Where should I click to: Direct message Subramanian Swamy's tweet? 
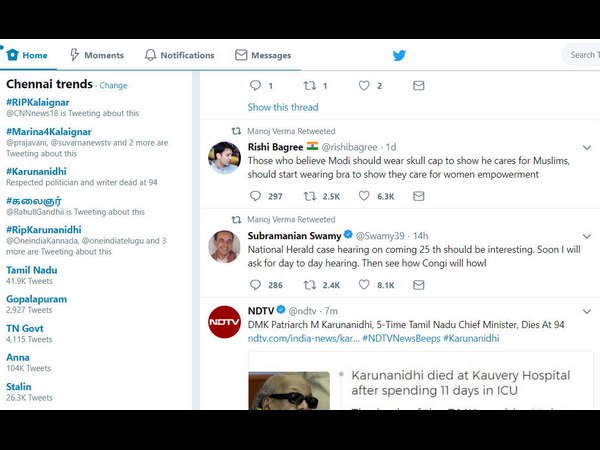pos(419,285)
